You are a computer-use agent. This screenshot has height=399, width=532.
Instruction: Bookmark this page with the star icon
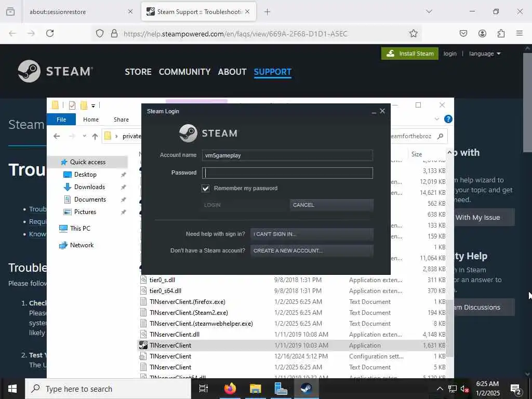pyautogui.click(x=413, y=33)
